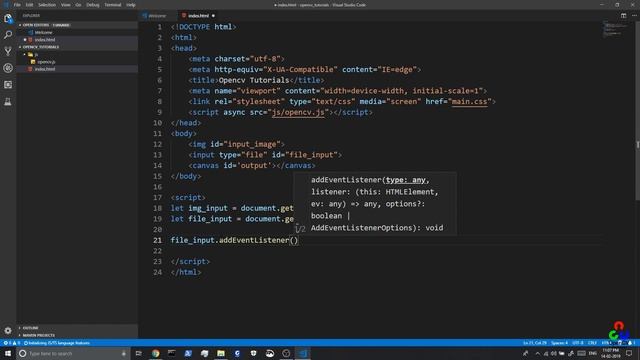Open opencv.js in the file tree
The height and width of the screenshot is (360, 640).
click(78, 62)
